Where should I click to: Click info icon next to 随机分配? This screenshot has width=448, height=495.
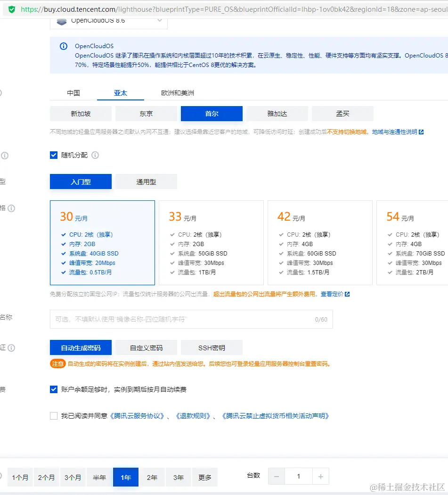point(95,155)
